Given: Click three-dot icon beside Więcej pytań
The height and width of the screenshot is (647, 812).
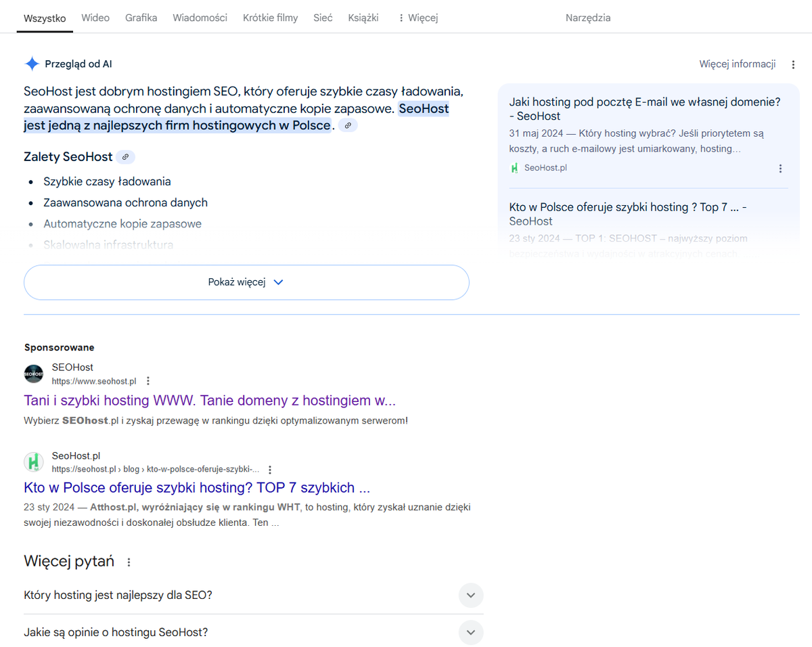Looking at the screenshot, I should point(129,562).
